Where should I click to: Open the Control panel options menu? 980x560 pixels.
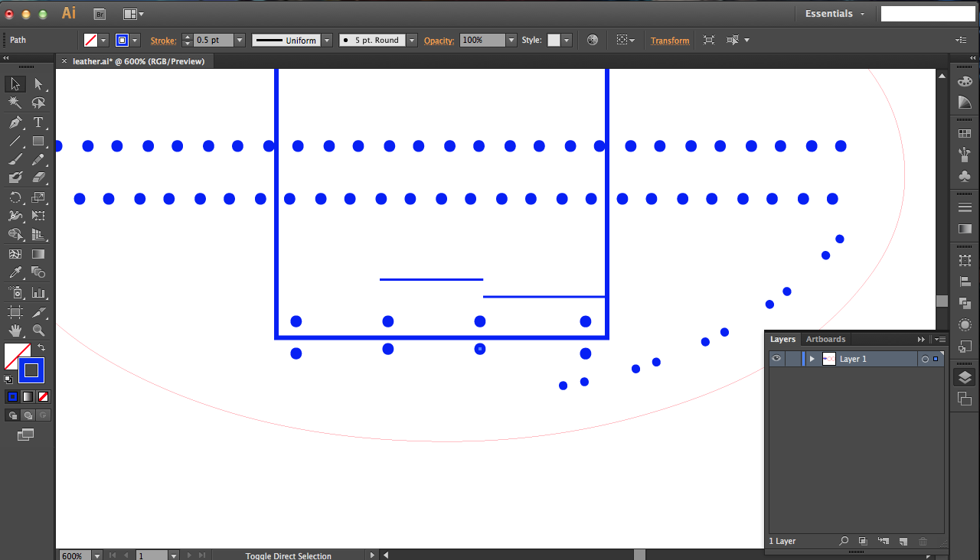coord(961,40)
